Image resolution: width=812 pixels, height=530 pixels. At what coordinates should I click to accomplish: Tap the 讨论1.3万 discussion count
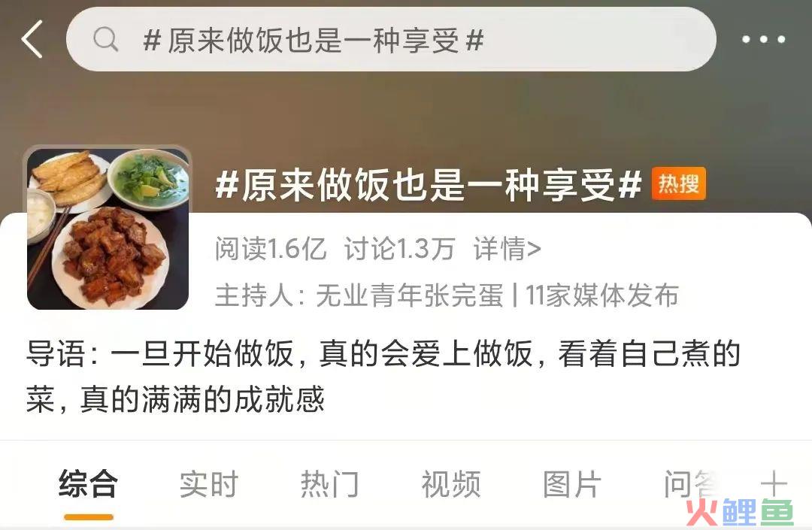coord(399,249)
